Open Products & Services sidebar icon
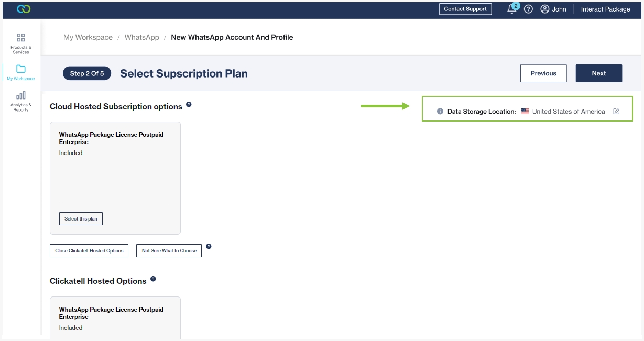 [x=21, y=38]
